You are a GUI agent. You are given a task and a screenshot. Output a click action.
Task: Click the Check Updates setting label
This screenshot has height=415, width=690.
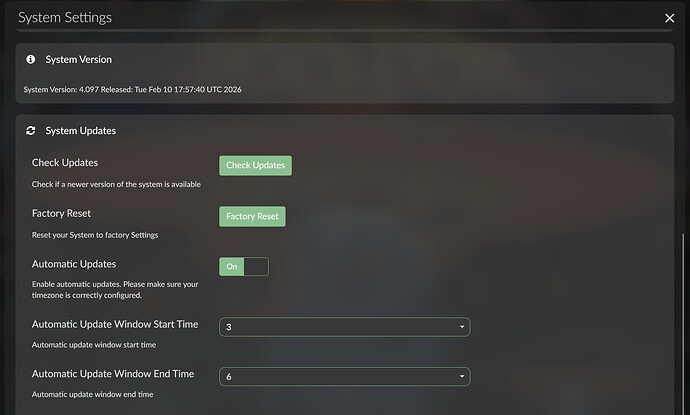65,162
